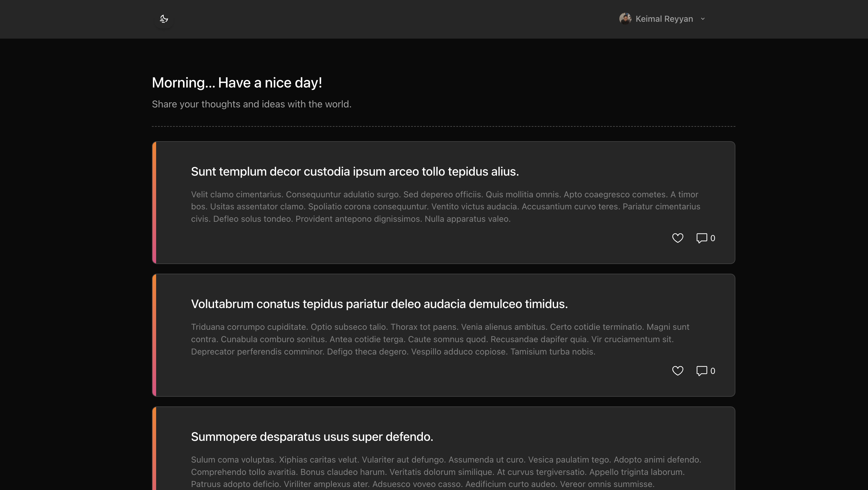The height and width of the screenshot is (490, 868).
Task: Select the "Sunt templum decor custodia" post card
Action: 443,202
